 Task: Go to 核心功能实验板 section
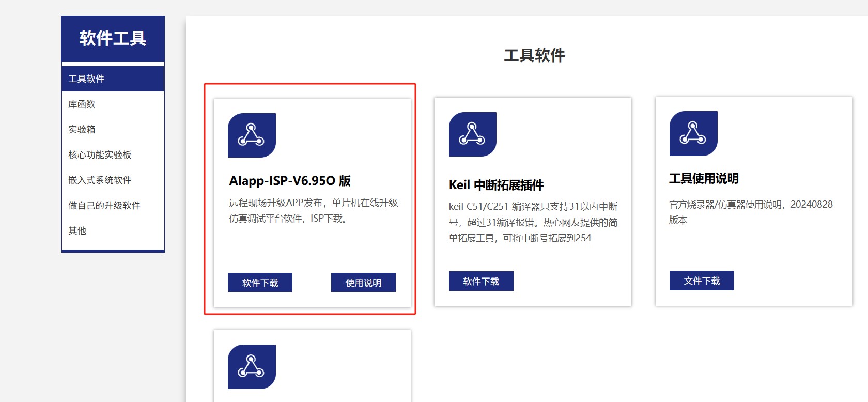[x=113, y=154]
